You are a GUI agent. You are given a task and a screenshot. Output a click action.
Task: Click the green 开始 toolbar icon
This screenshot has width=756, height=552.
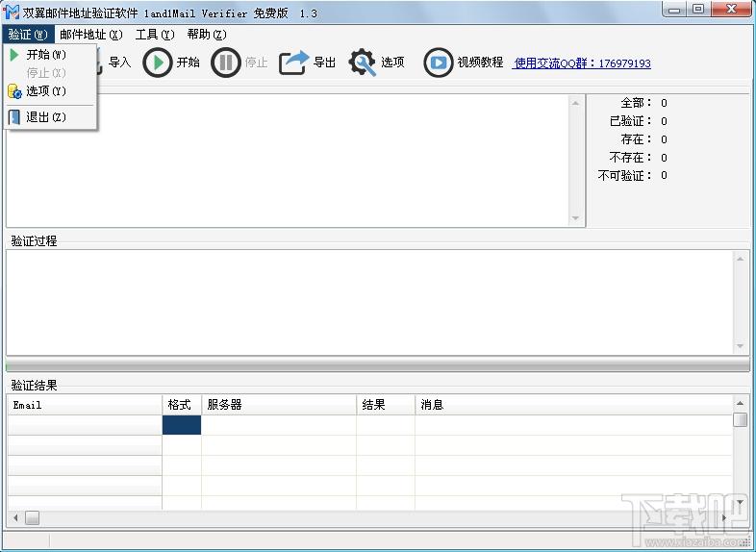[157, 63]
